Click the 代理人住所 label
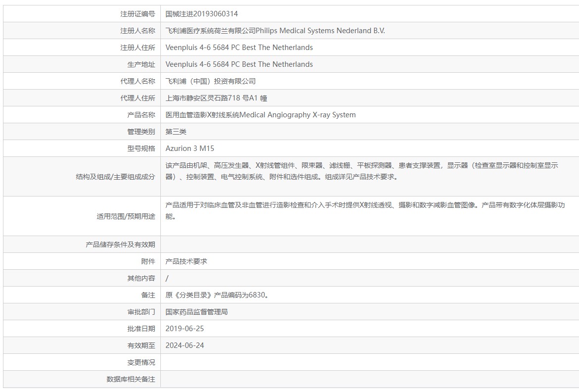 pyautogui.click(x=138, y=98)
